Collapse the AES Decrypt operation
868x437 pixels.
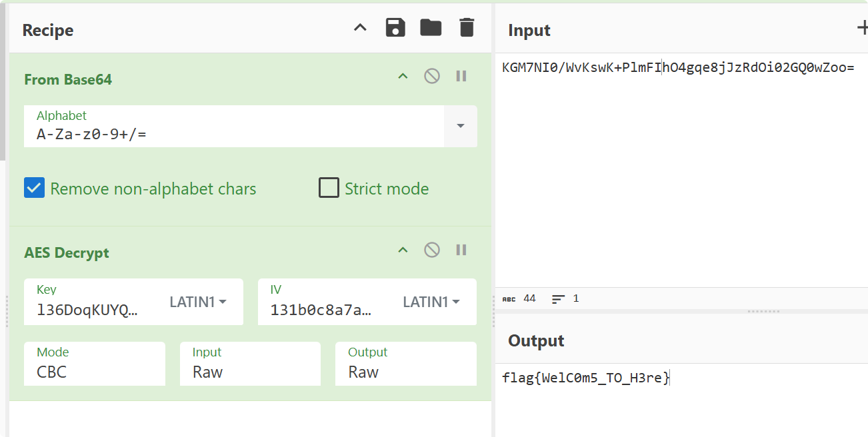point(403,250)
